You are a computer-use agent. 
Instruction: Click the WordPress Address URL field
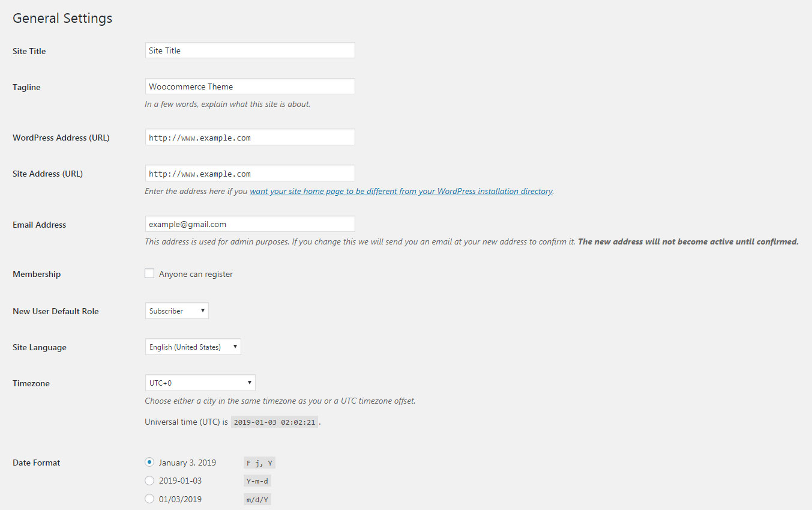[x=250, y=138]
